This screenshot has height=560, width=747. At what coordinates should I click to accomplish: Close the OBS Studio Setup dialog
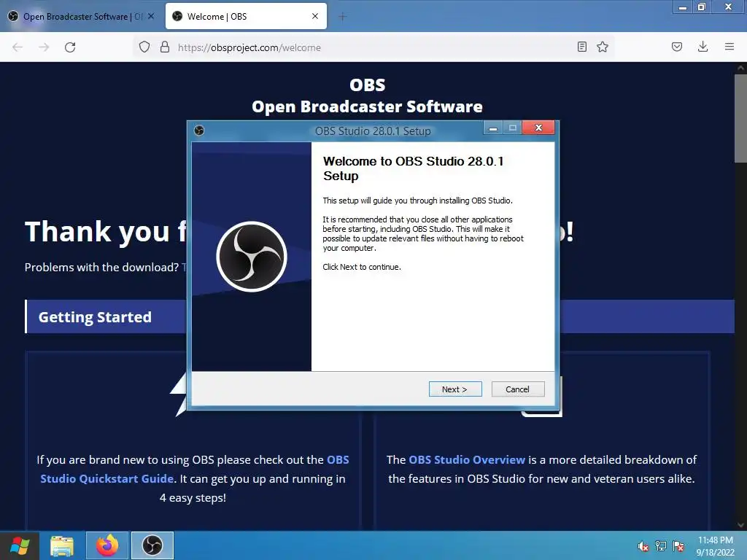(x=538, y=128)
